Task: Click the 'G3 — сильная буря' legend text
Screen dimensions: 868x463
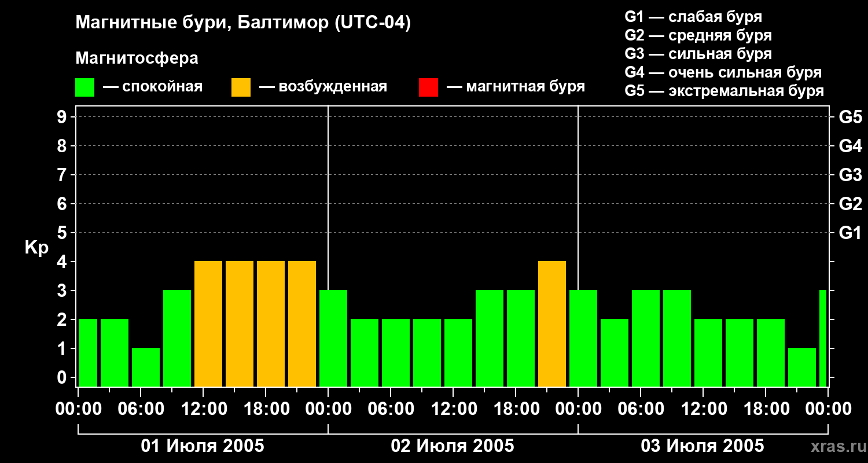Action: click(x=698, y=54)
